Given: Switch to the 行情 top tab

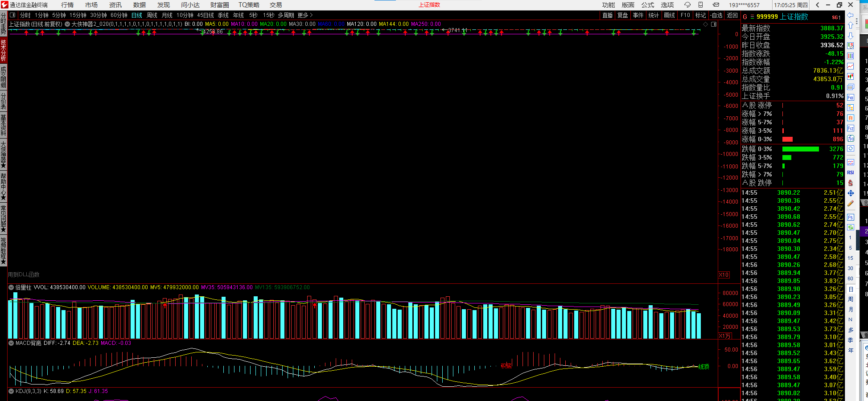Looking at the screenshot, I should (67, 5).
